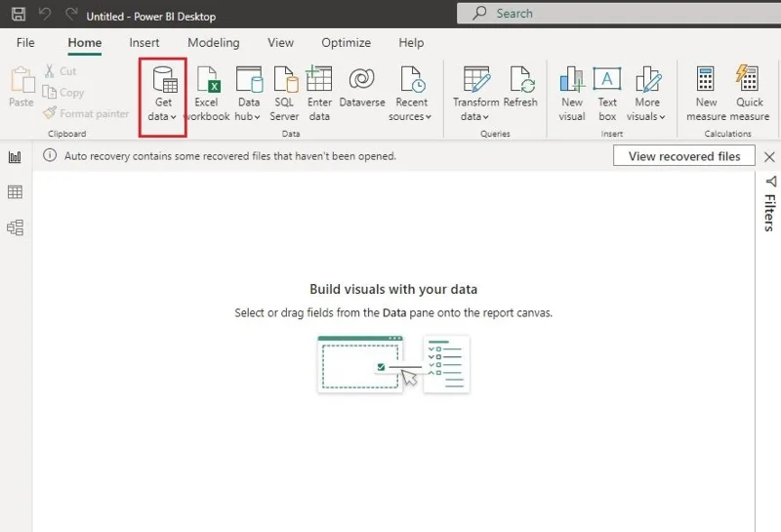Expand the Get data dropdown arrow

[x=174, y=117]
